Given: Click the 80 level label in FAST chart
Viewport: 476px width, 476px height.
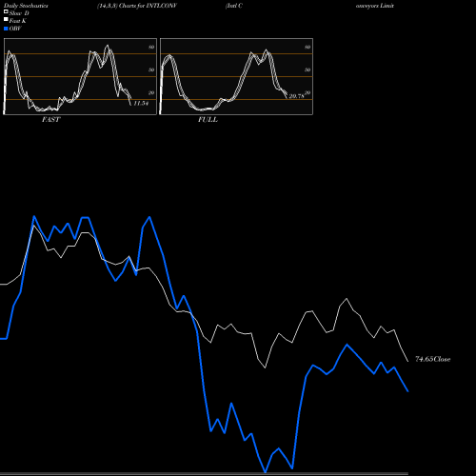Looking at the screenshot, I should pos(151,47).
